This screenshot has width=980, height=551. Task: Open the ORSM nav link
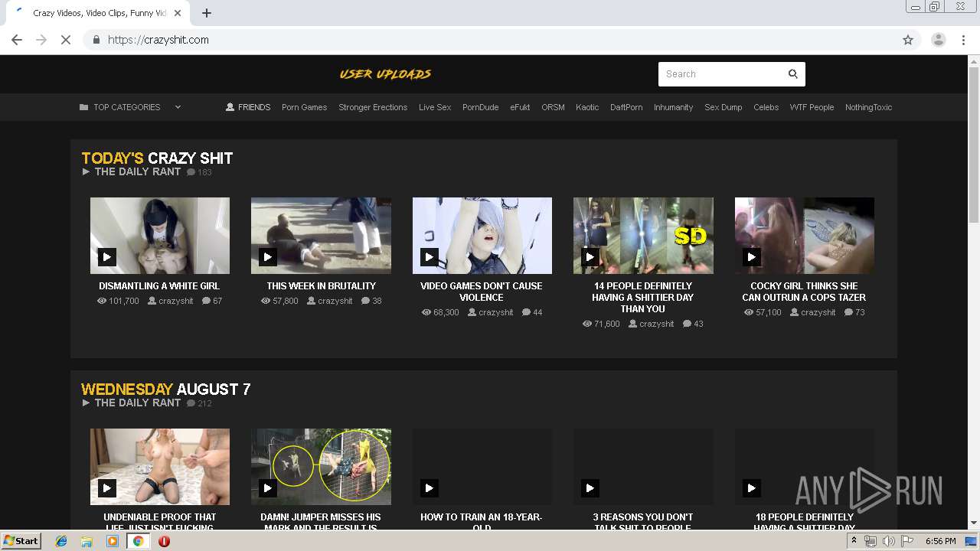pos(553,107)
